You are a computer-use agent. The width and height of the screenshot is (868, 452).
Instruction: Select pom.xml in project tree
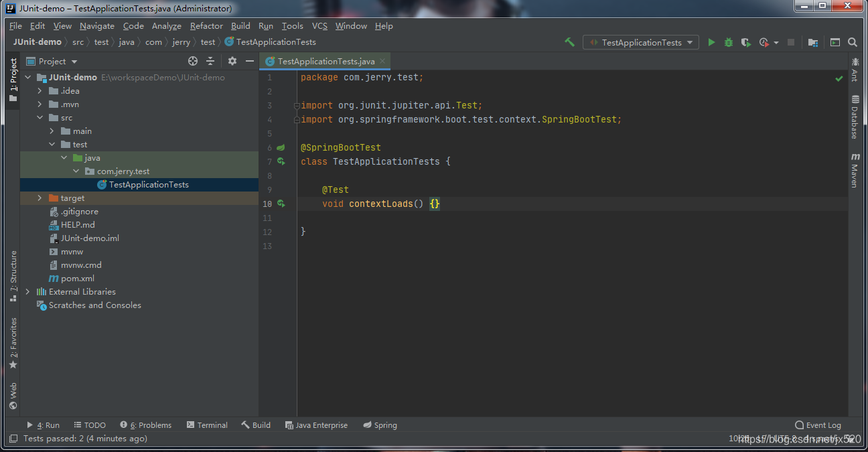[78, 279]
